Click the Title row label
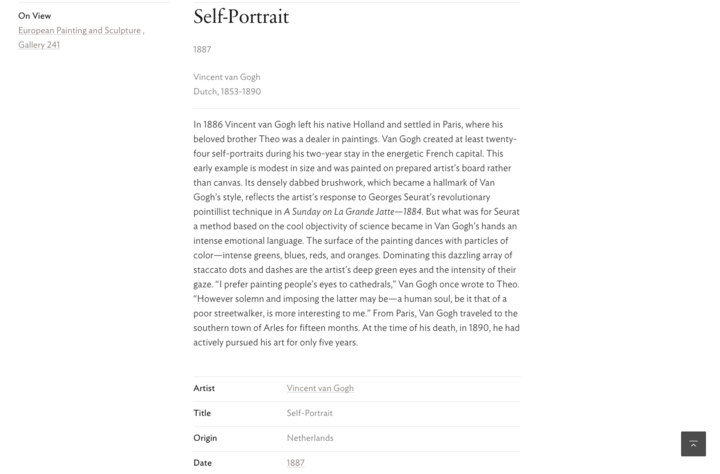 point(202,413)
